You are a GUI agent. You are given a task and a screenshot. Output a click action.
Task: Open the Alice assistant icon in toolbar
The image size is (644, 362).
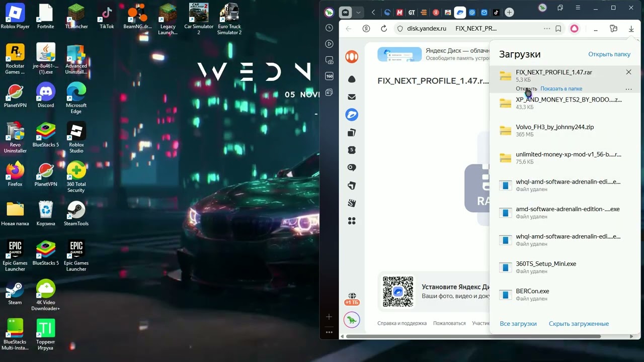pos(574,29)
